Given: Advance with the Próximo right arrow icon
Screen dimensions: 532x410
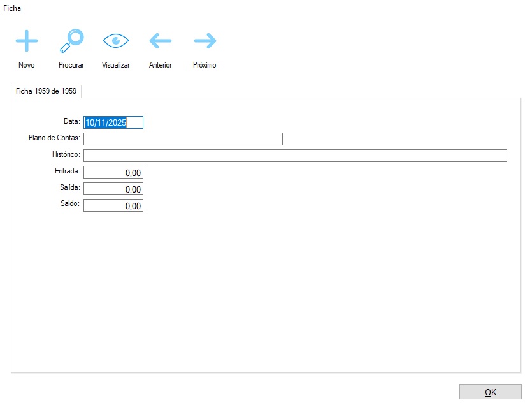Looking at the screenshot, I should click(205, 41).
